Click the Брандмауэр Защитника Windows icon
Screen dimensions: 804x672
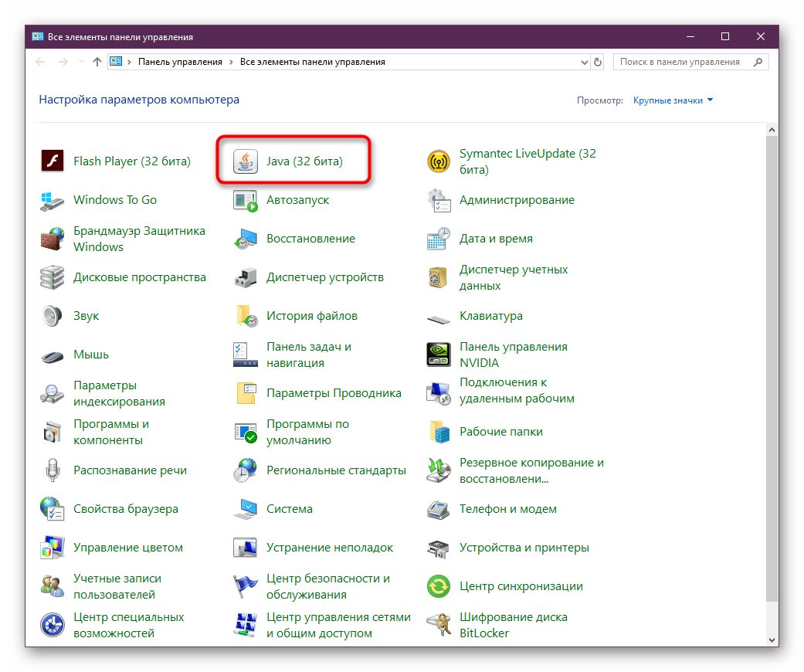tap(53, 239)
